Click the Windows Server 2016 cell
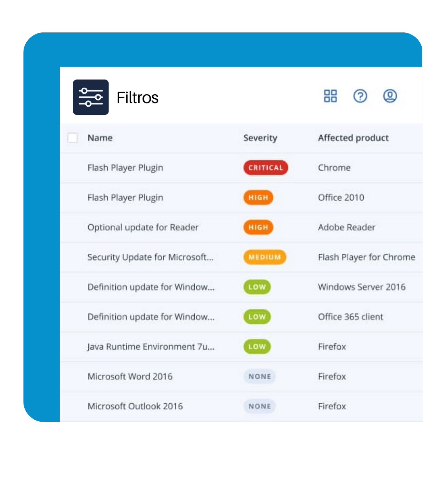This screenshot has height=478, width=448. (362, 287)
